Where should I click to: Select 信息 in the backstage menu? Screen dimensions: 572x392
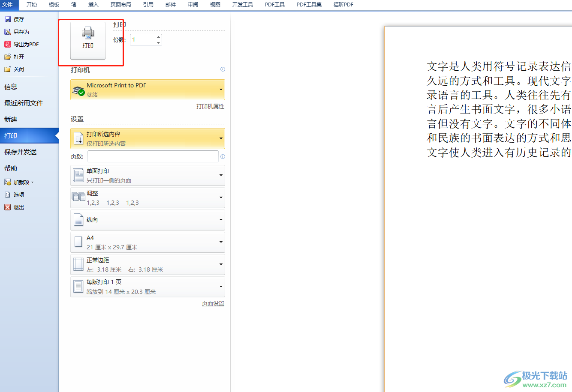pyautogui.click(x=29, y=87)
